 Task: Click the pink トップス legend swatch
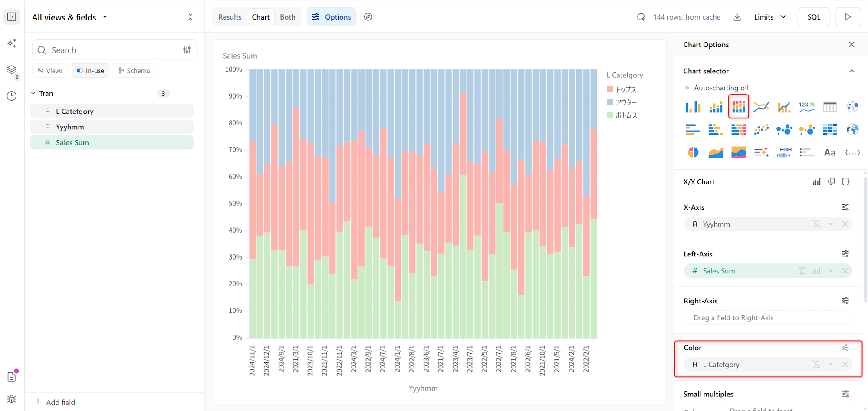[x=610, y=89]
